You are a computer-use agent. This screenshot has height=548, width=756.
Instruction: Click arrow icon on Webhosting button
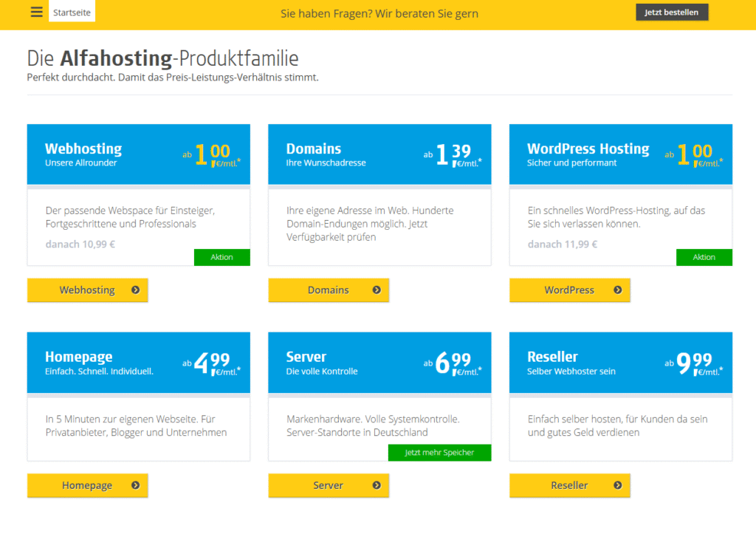click(x=136, y=290)
